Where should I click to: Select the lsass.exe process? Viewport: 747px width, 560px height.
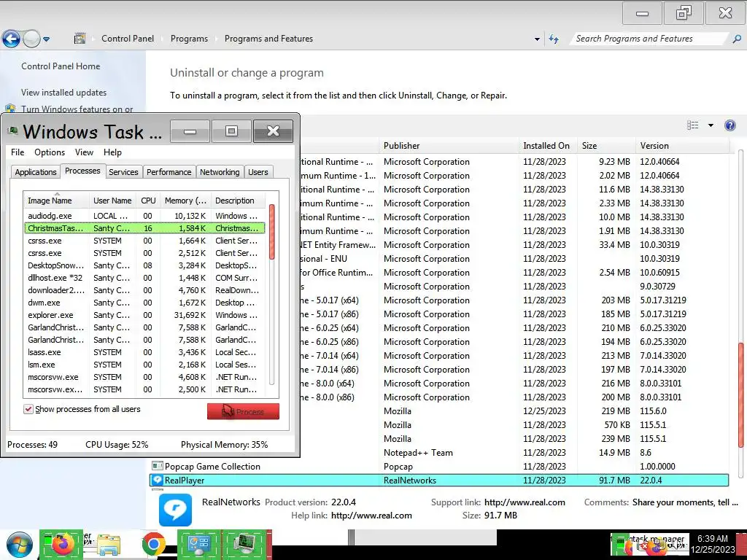click(145, 352)
